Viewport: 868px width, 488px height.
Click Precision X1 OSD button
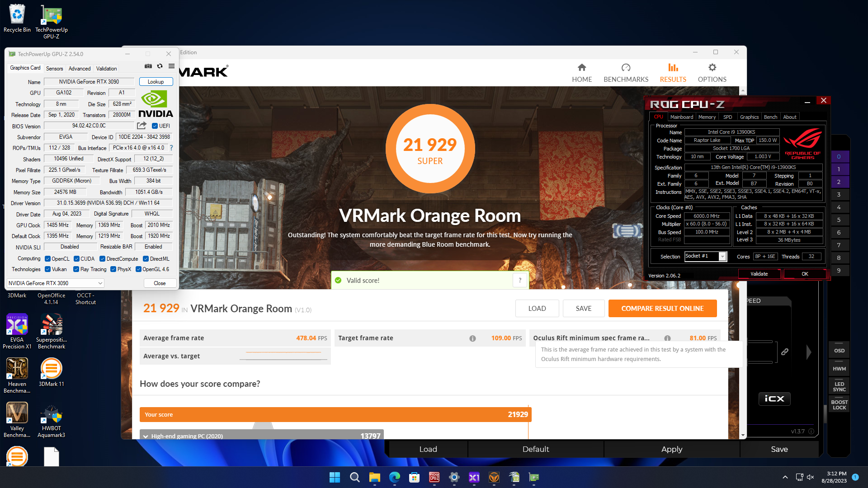pyautogui.click(x=839, y=351)
